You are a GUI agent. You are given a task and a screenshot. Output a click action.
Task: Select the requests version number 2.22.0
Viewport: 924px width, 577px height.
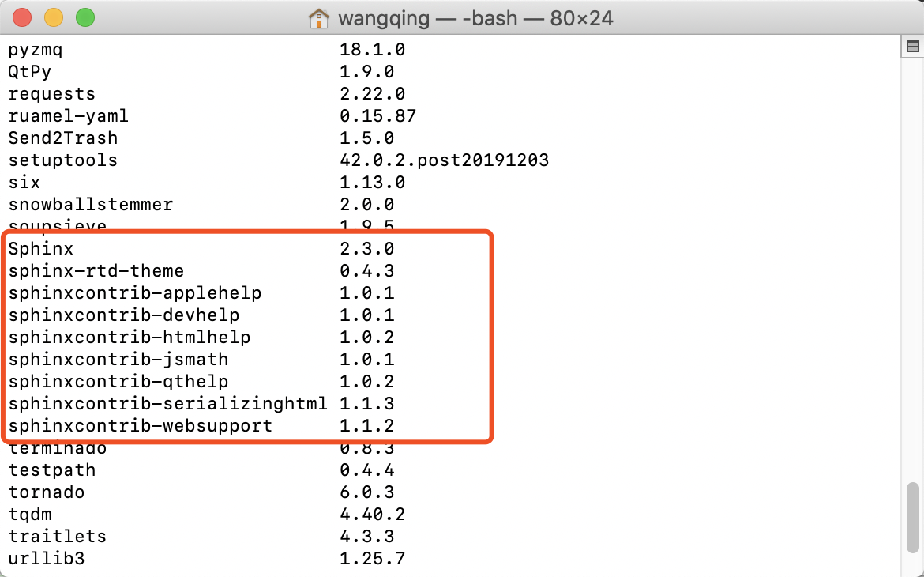point(372,93)
